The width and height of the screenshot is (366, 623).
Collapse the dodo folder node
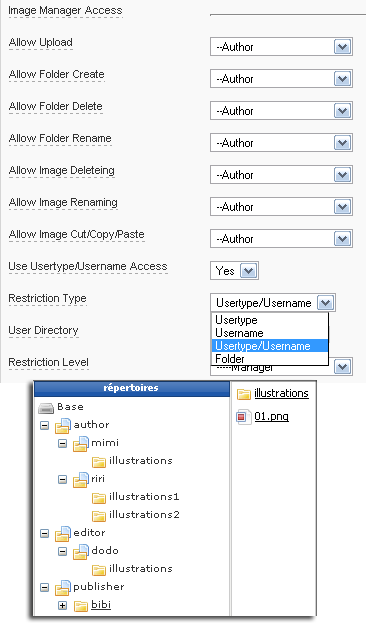(63, 551)
